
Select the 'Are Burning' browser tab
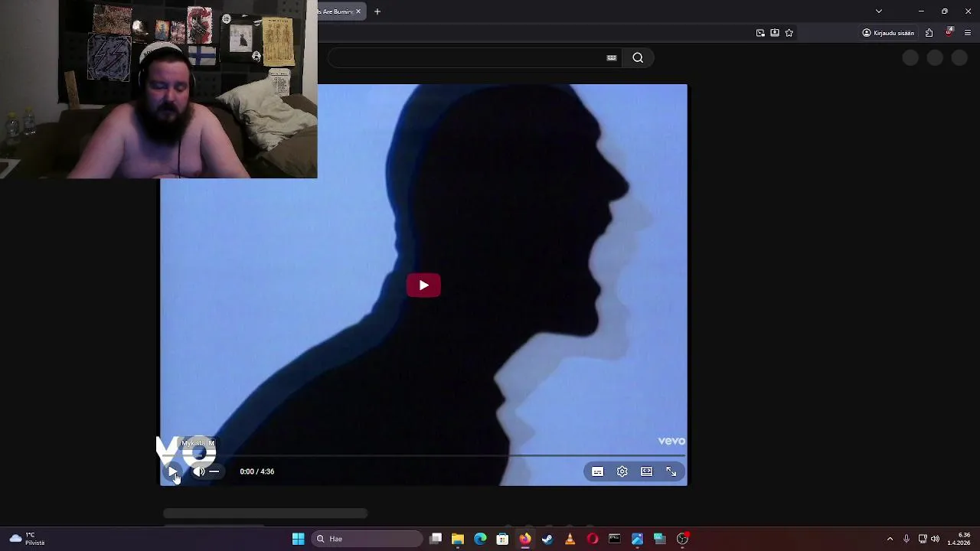pos(336,11)
